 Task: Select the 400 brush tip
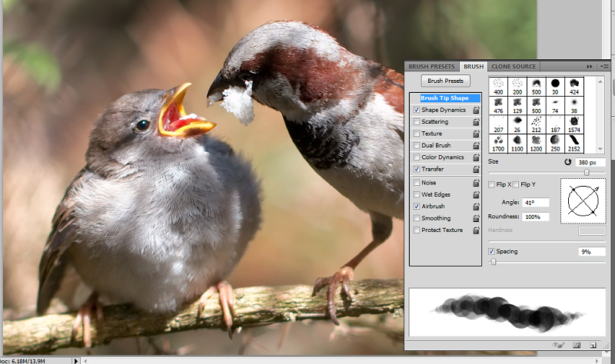[x=498, y=87]
